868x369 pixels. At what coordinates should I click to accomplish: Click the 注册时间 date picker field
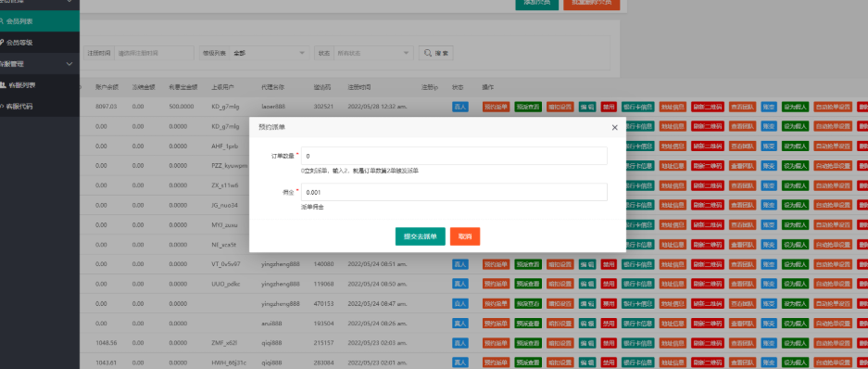155,53
